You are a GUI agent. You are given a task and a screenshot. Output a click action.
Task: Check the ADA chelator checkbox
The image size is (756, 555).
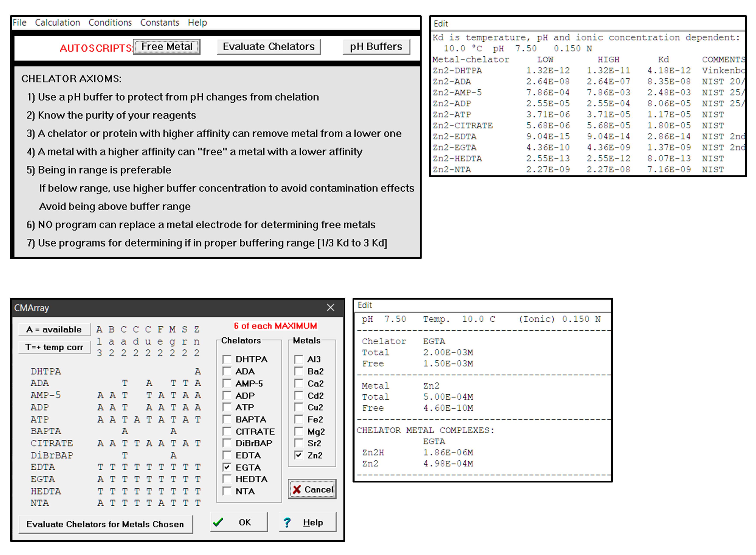(x=227, y=371)
